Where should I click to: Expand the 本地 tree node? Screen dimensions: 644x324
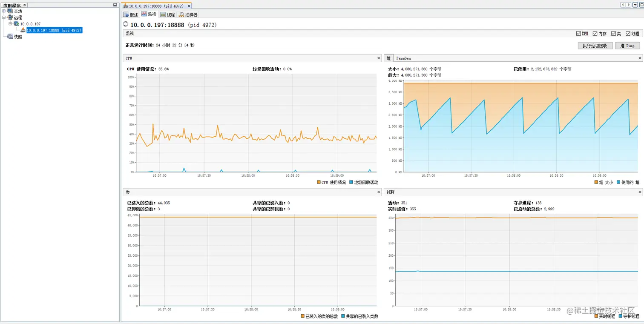pos(4,11)
